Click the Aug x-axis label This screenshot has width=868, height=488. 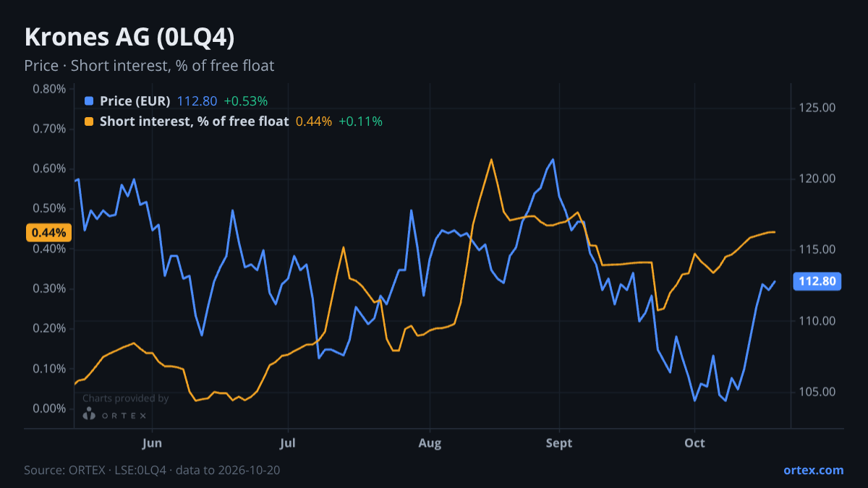(x=430, y=442)
